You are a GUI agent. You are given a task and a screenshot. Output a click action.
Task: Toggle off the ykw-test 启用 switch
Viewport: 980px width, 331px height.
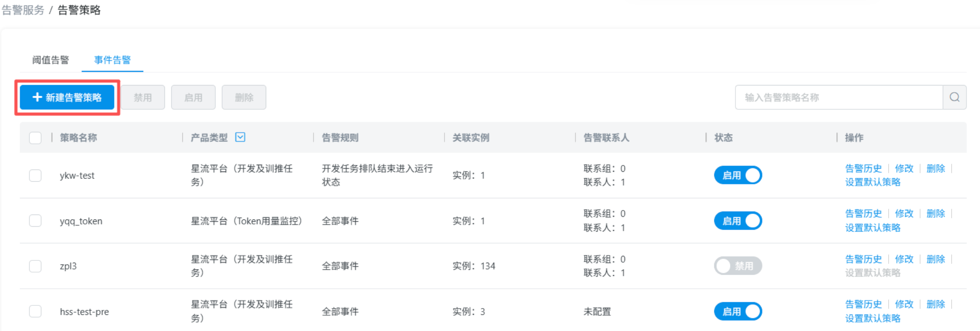(x=738, y=175)
